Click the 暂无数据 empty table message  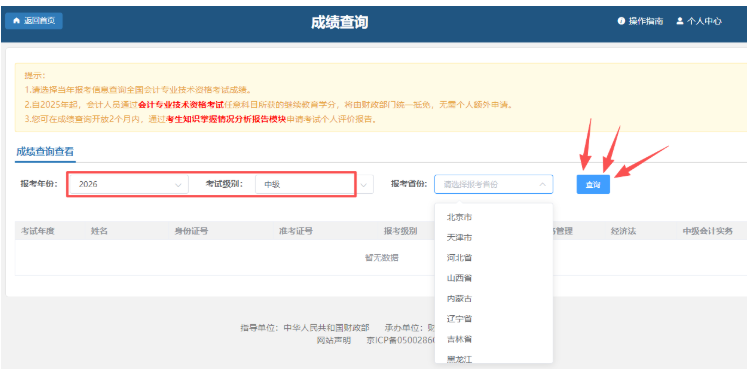382,258
